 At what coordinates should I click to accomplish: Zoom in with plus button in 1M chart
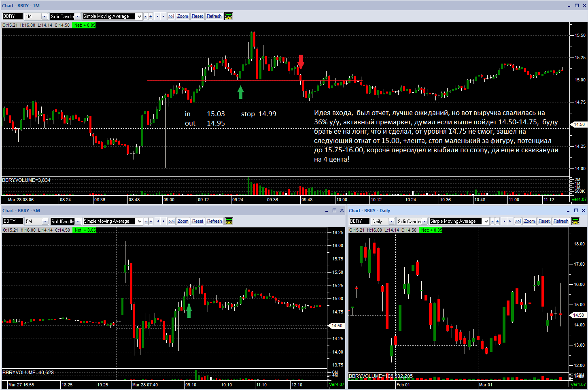[x=151, y=16]
